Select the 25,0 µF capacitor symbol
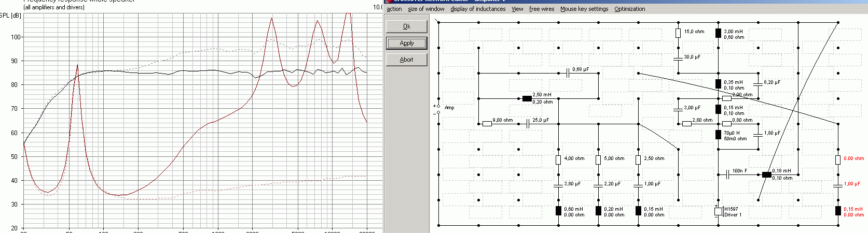Screen dimensions: 868x233 click(528, 124)
